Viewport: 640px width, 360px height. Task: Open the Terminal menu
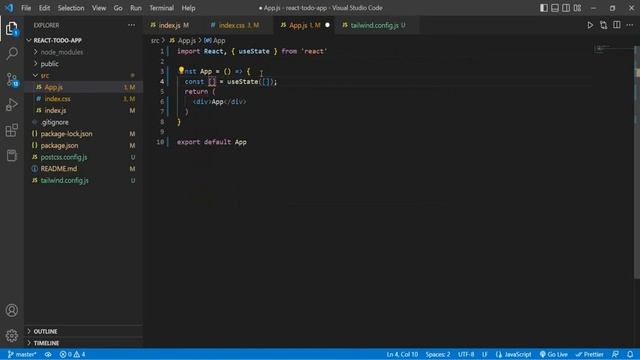point(161,8)
